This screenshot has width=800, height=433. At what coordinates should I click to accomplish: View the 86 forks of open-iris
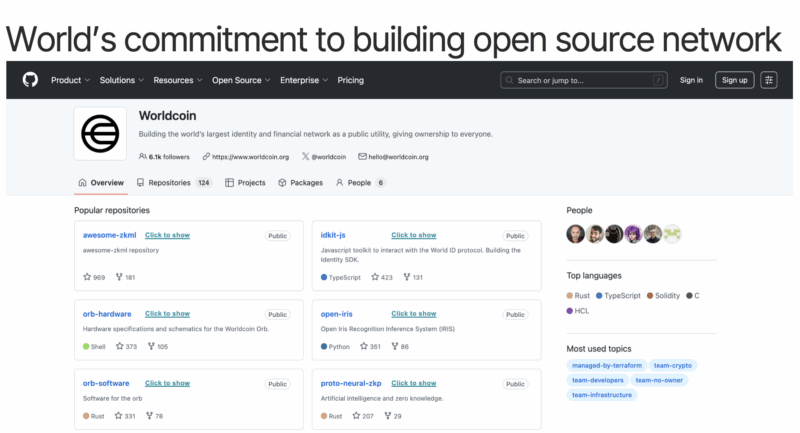pyautogui.click(x=400, y=346)
